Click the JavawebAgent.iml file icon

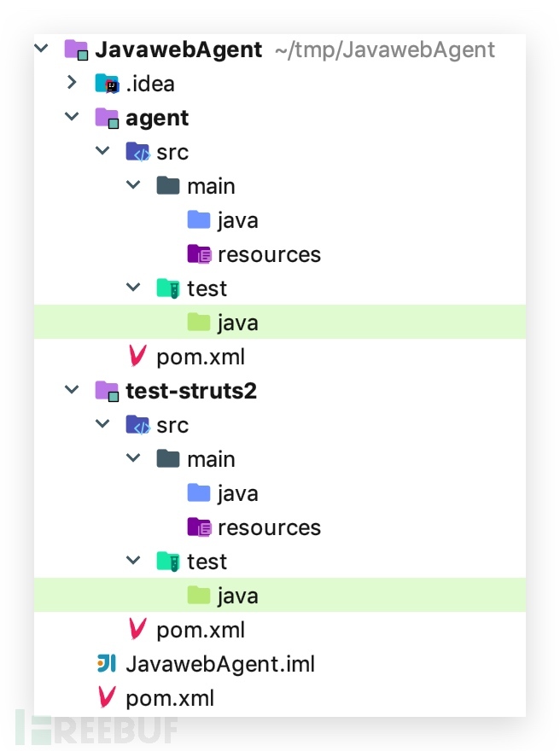[x=107, y=664]
